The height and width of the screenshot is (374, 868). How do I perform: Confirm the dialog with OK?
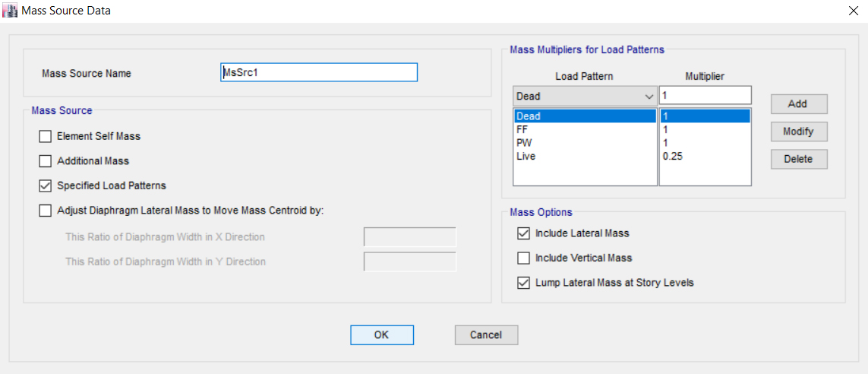tap(381, 335)
